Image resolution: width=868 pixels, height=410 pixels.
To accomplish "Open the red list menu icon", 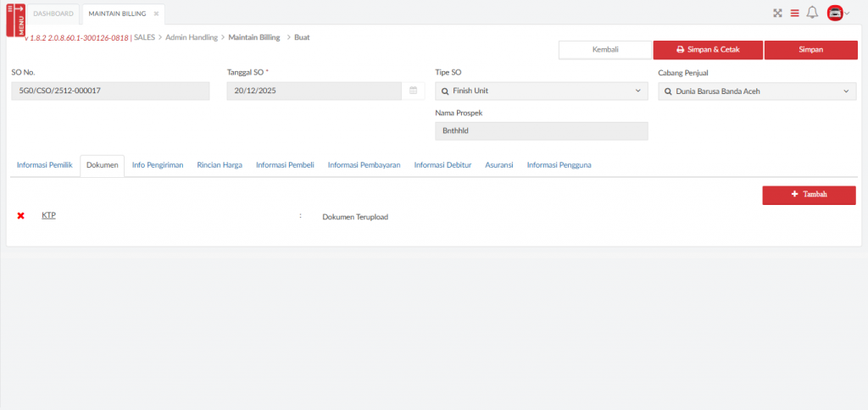I will 794,13.
